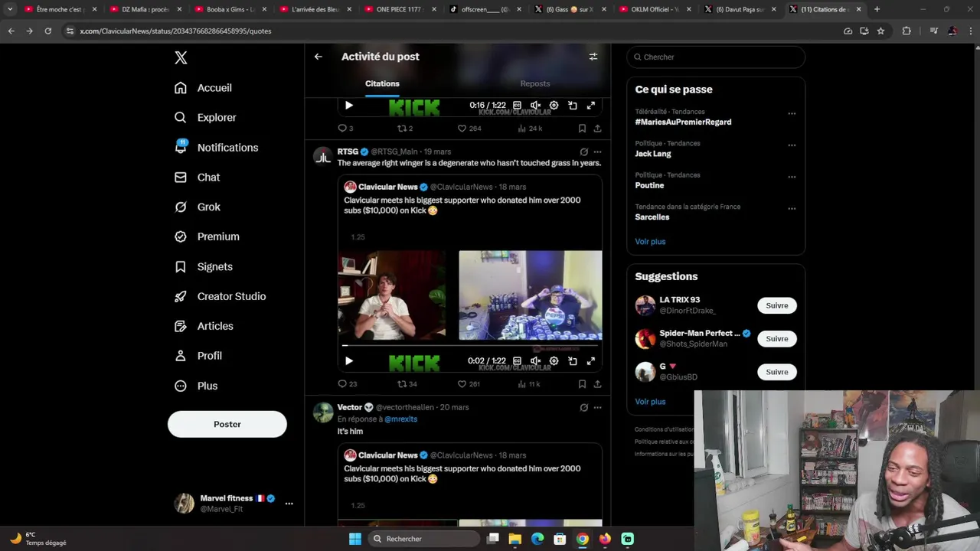This screenshot has height=551, width=980.
Task: Toggle captions on the 0:02 video
Action: [x=517, y=361]
